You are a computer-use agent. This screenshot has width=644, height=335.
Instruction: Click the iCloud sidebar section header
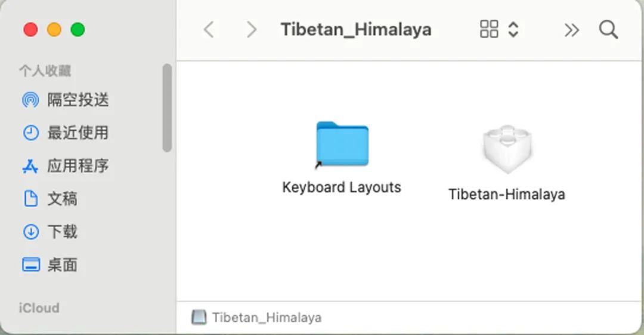tap(39, 308)
